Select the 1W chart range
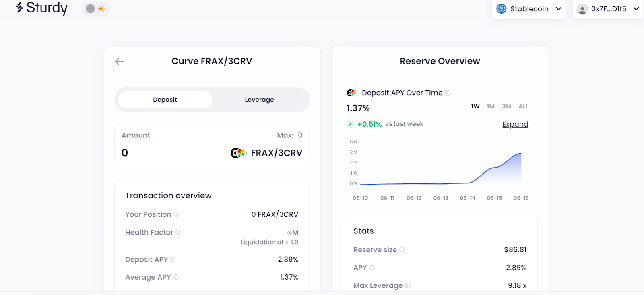Image resolution: width=644 pixels, height=295 pixels. click(x=475, y=106)
